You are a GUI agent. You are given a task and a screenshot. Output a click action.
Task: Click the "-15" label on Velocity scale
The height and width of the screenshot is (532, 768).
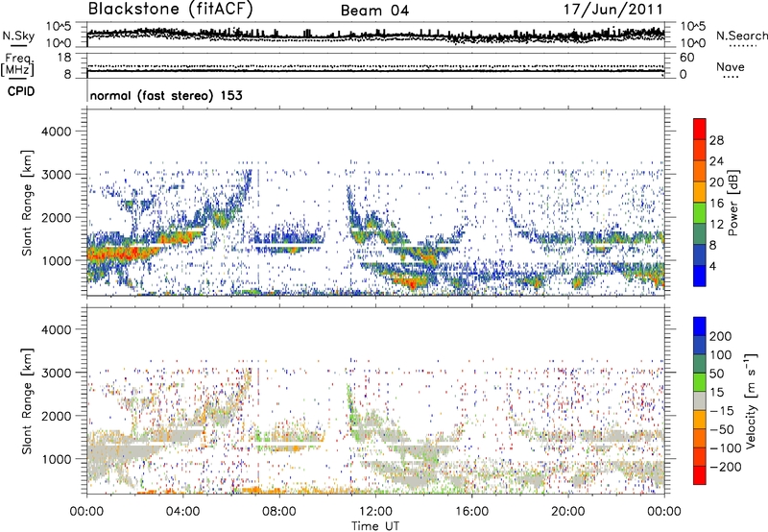coord(722,411)
